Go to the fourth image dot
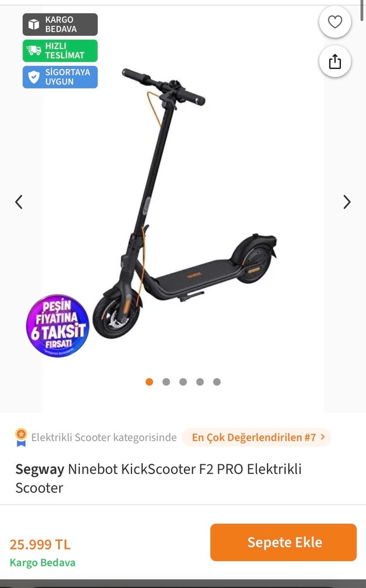The height and width of the screenshot is (588, 366). [x=200, y=382]
